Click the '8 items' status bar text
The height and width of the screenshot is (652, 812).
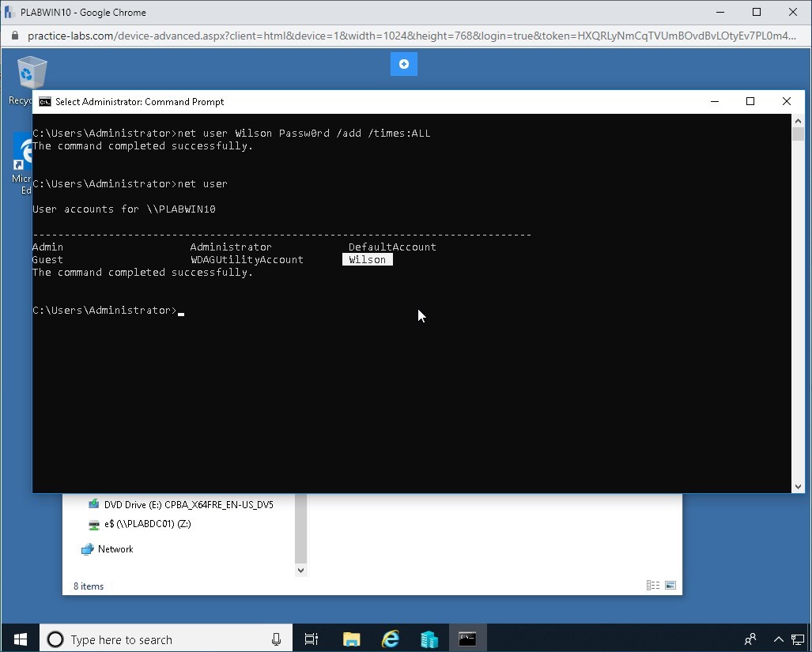coord(89,586)
